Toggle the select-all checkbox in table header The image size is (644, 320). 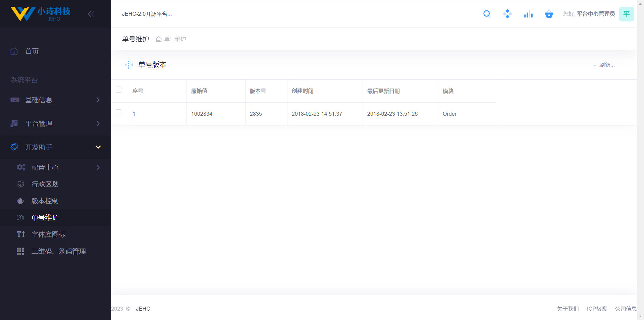coord(119,90)
